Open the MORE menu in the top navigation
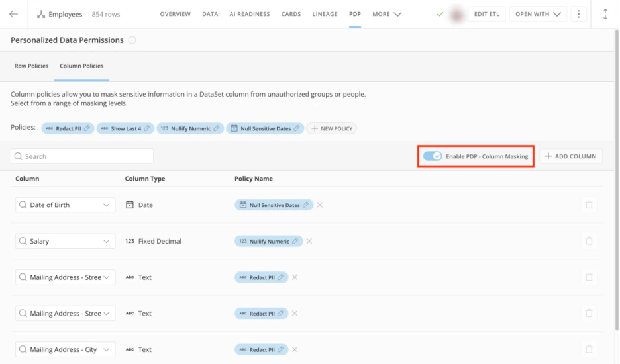This screenshot has height=364, width=620. point(387,14)
